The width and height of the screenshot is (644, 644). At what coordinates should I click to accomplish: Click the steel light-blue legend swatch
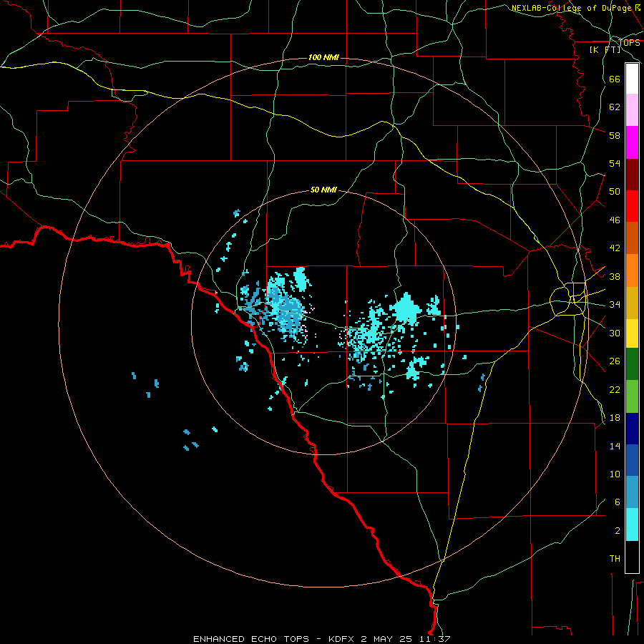click(632, 492)
